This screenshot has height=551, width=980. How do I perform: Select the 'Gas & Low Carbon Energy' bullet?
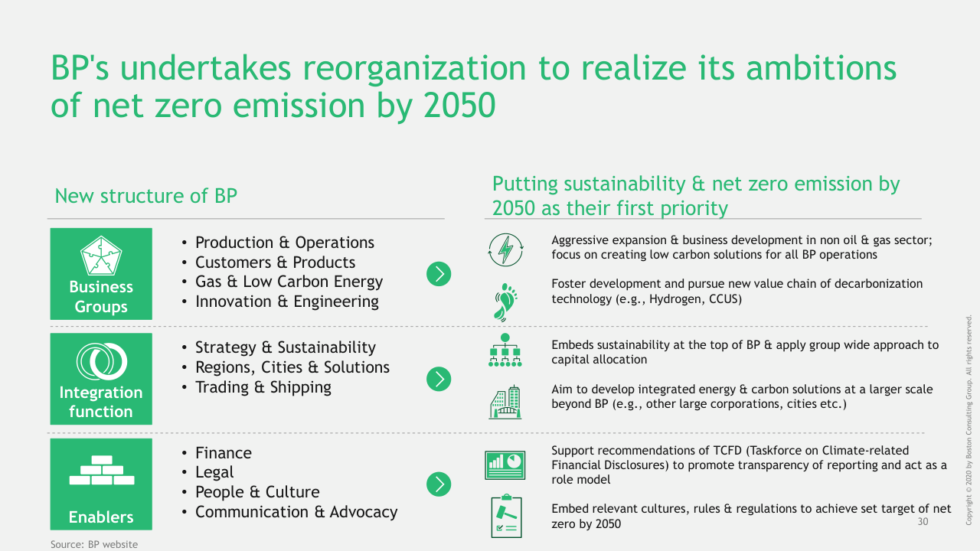pos(289,282)
